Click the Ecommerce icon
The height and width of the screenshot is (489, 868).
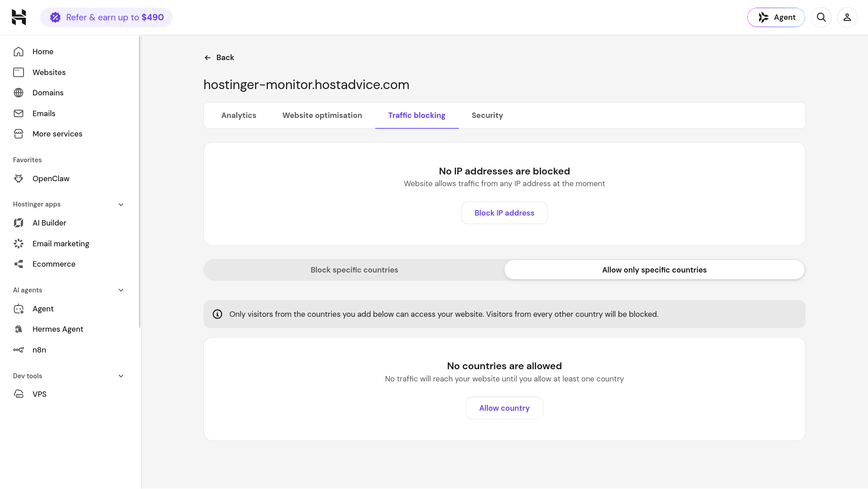[x=19, y=264]
